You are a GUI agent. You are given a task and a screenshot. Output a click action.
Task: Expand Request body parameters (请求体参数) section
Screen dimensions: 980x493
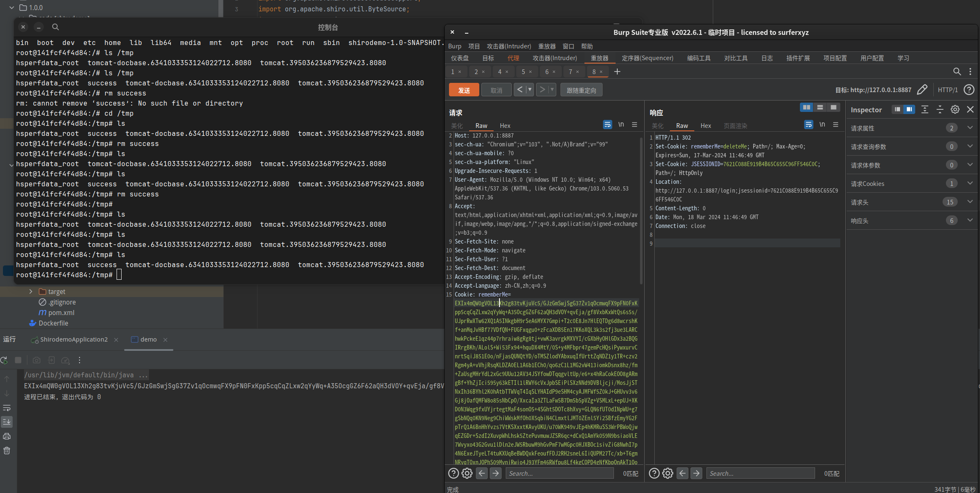911,165
